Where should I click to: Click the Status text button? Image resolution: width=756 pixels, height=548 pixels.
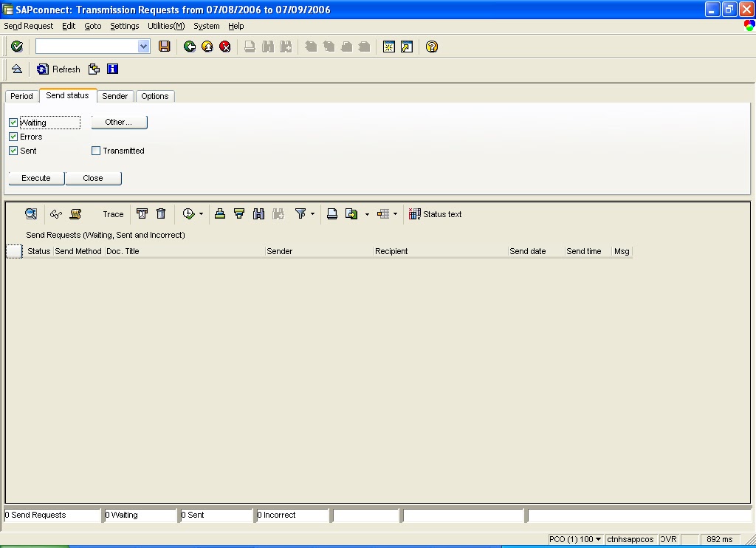click(x=435, y=214)
